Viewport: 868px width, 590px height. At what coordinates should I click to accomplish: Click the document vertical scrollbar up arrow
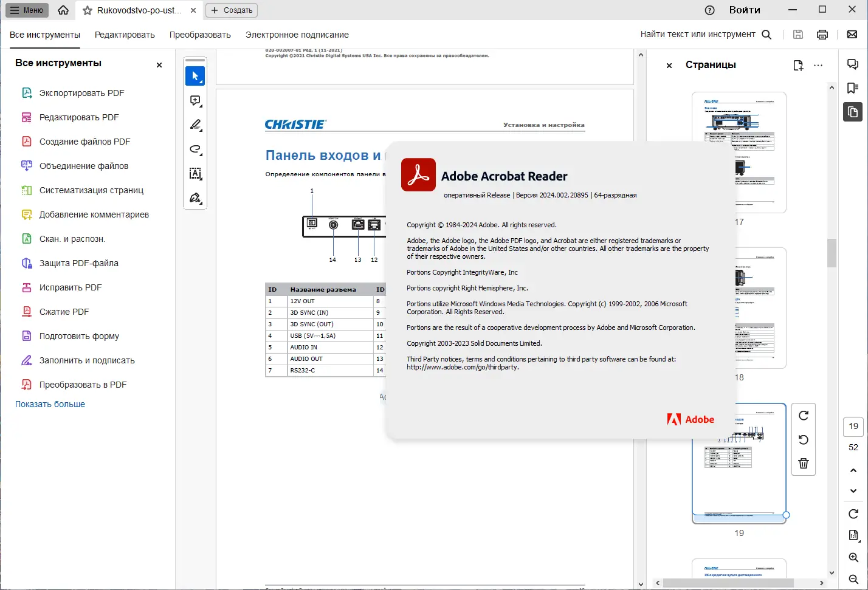point(641,55)
